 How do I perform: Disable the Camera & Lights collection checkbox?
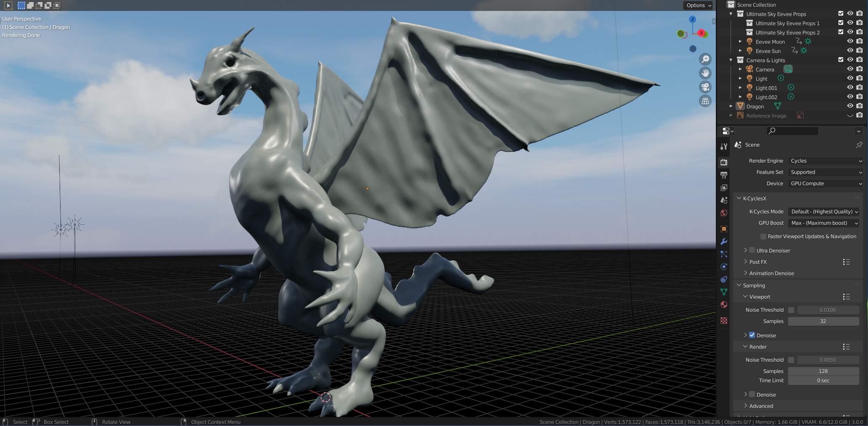click(840, 59)
